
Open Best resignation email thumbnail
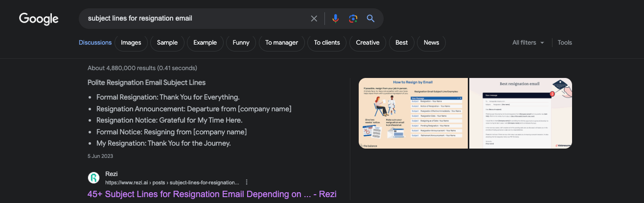tap(521, 113)
